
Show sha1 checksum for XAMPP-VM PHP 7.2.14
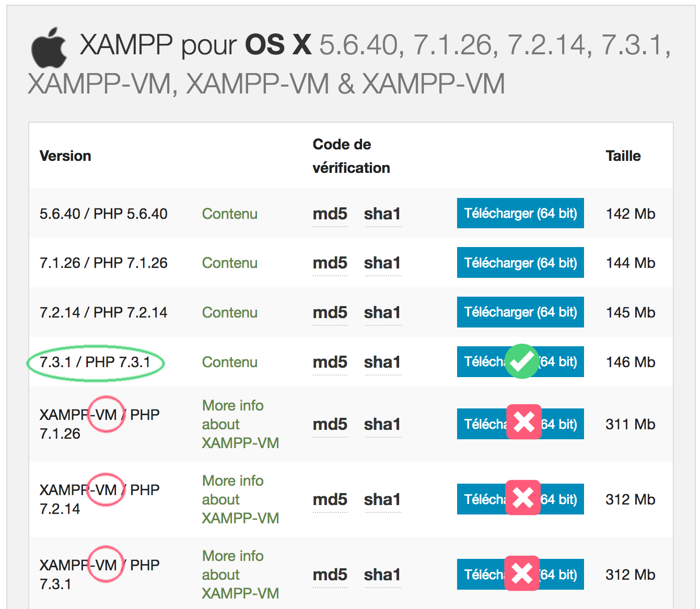(x=382, y=500)
